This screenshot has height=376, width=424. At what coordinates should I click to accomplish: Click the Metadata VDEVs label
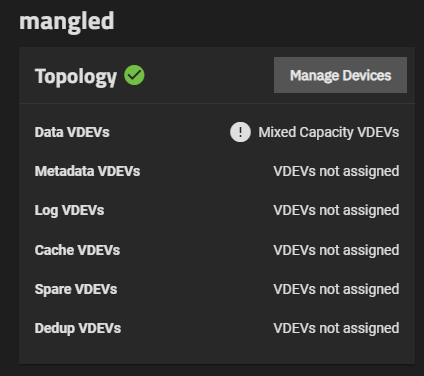tap(87, 171)
